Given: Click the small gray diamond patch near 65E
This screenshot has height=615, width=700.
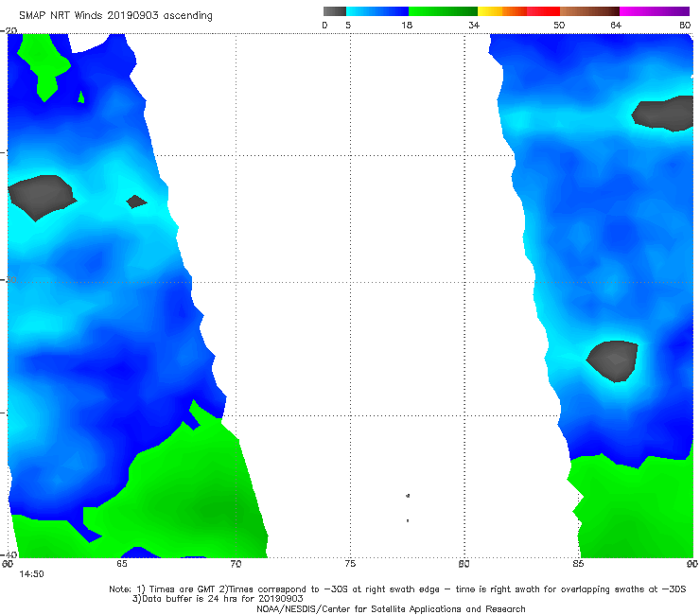Looking at the screenshot, I should [x=136, y=202].
